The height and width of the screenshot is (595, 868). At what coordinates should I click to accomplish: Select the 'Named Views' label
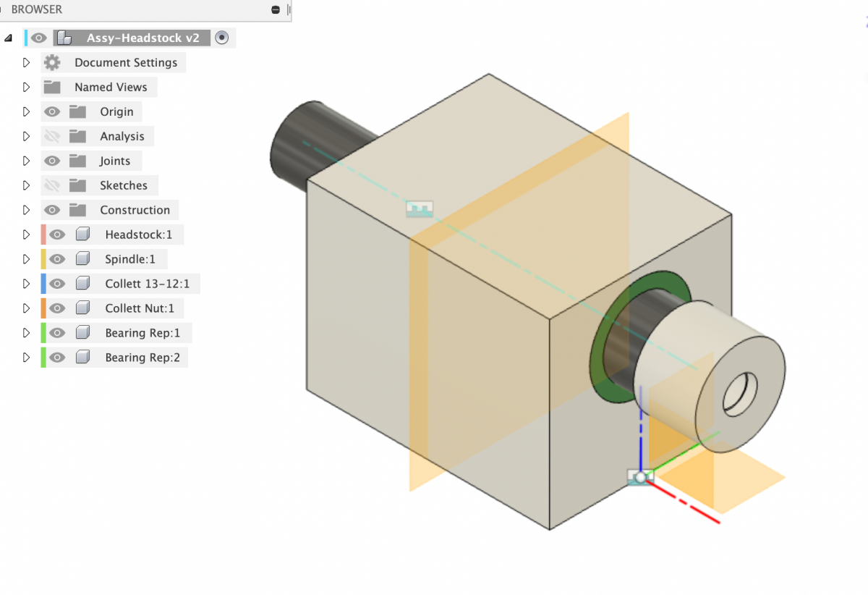click(111, 87)
